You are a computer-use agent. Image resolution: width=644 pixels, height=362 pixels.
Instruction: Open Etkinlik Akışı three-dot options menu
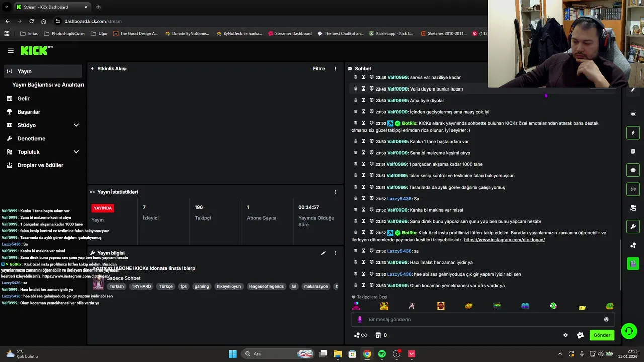[336, 69]
